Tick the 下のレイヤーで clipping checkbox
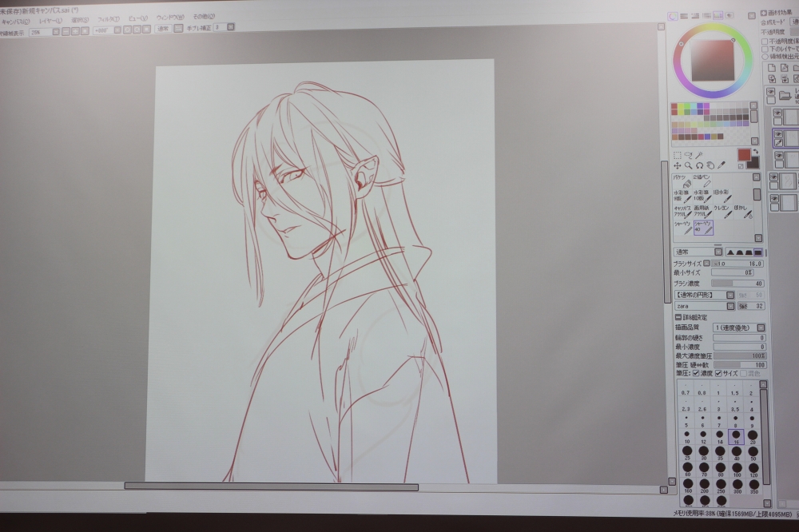Image resolution: width=799 pixels, height=532 pixels. click(765, 49)
